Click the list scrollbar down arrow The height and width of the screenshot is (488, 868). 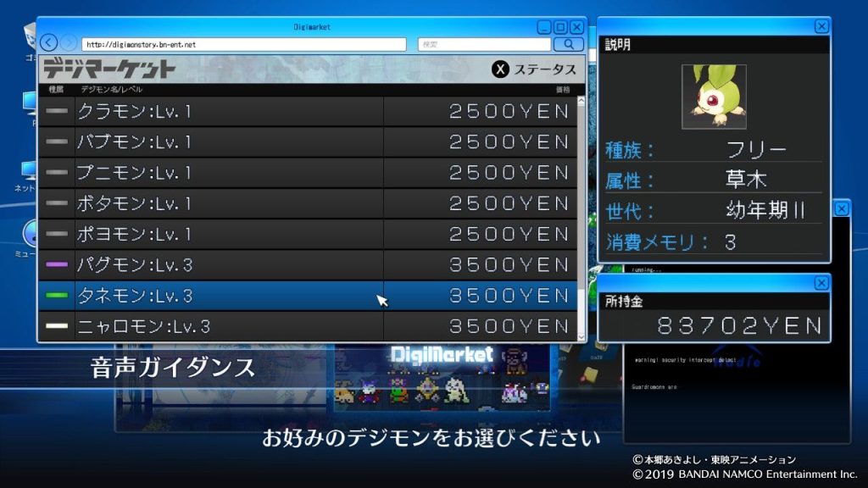tap(581, 335)
